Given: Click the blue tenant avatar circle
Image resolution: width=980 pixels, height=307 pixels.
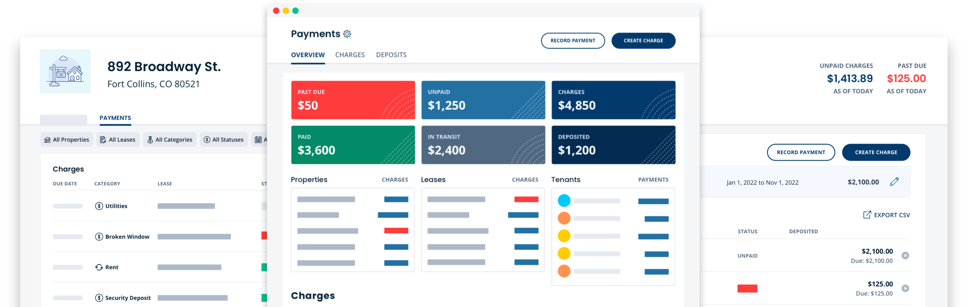Looking at the screenshot, I should 564,201.
